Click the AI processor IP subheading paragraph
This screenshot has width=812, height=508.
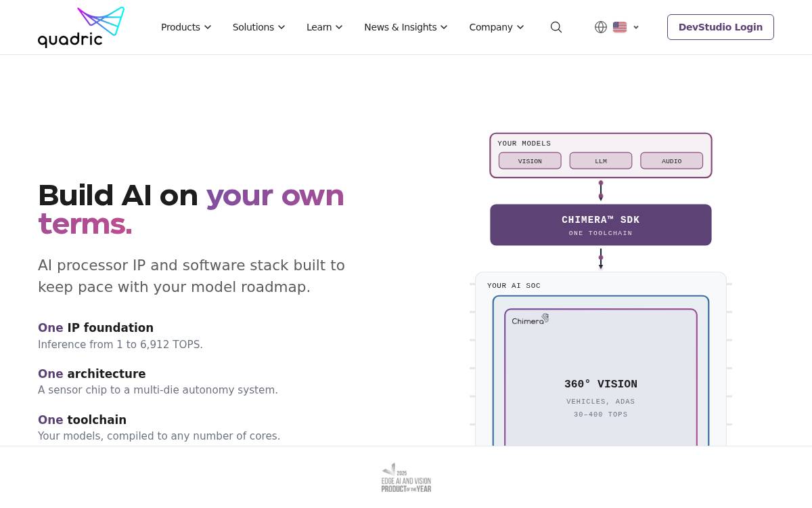coord(191,276)
